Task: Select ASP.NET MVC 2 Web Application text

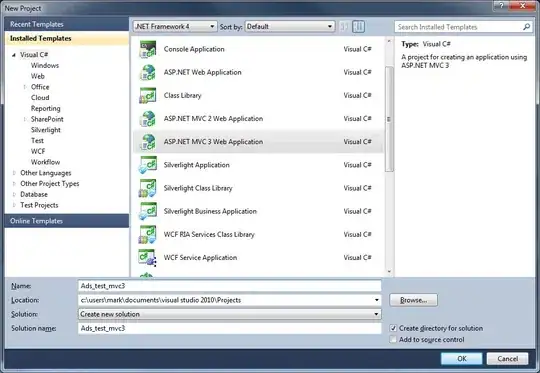Action: (x=213, y=118)
